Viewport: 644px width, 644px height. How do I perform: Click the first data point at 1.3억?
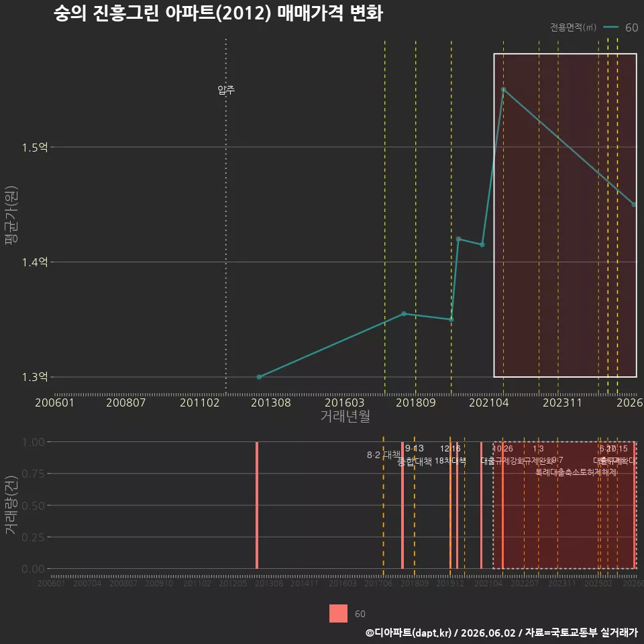259,376
